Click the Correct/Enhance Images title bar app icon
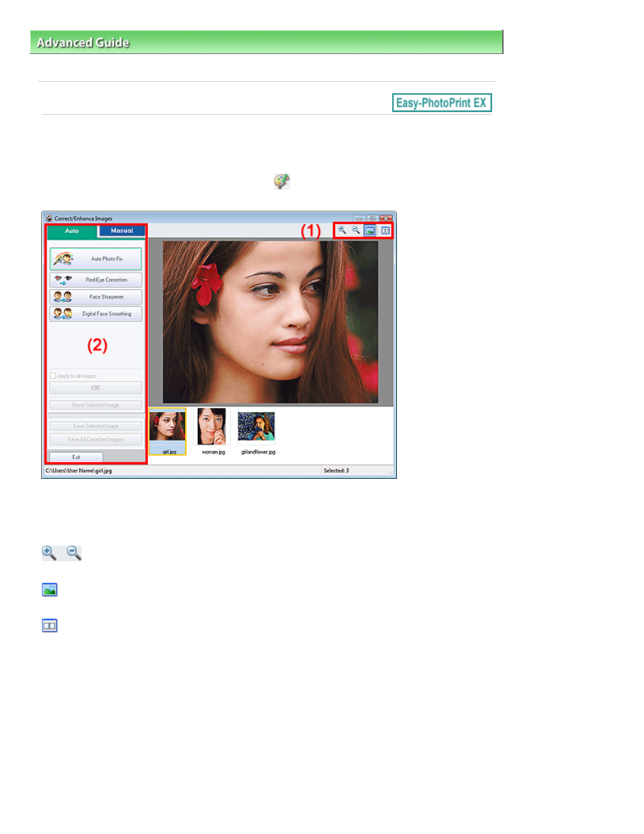 [49, 218]
